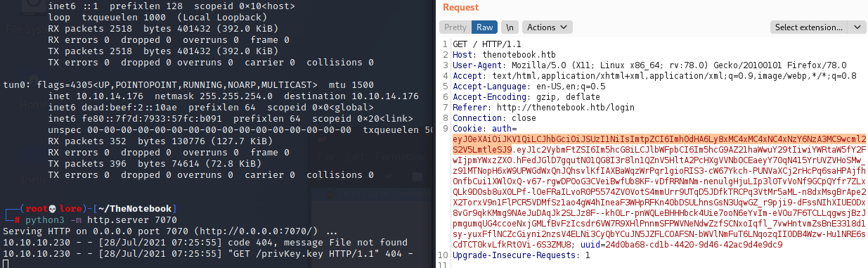868x268 pixels.
Task: Click the Cookie: auth= header line
Action: (485, 129)
